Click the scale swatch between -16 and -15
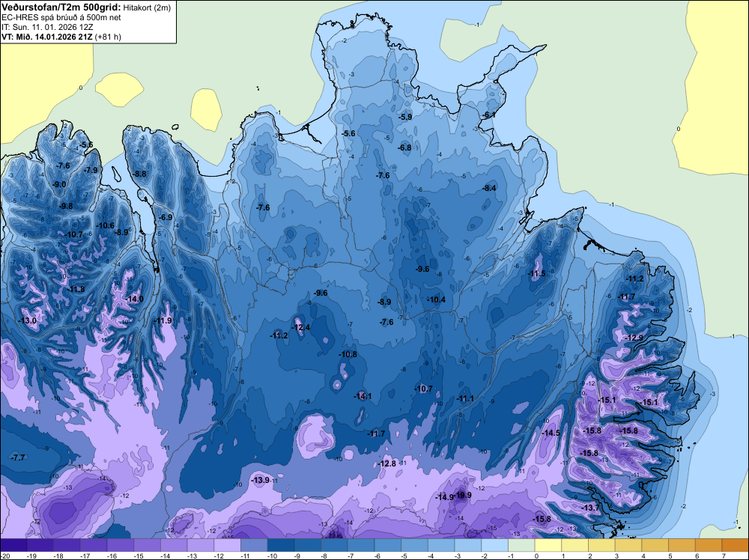This screenshot has width=749, height=560. [x=121, y=545]
